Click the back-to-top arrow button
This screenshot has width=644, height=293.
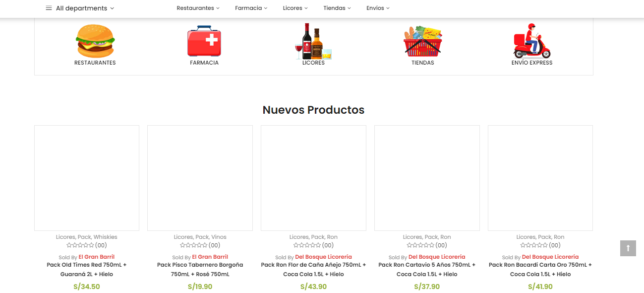tap(628, 248)
